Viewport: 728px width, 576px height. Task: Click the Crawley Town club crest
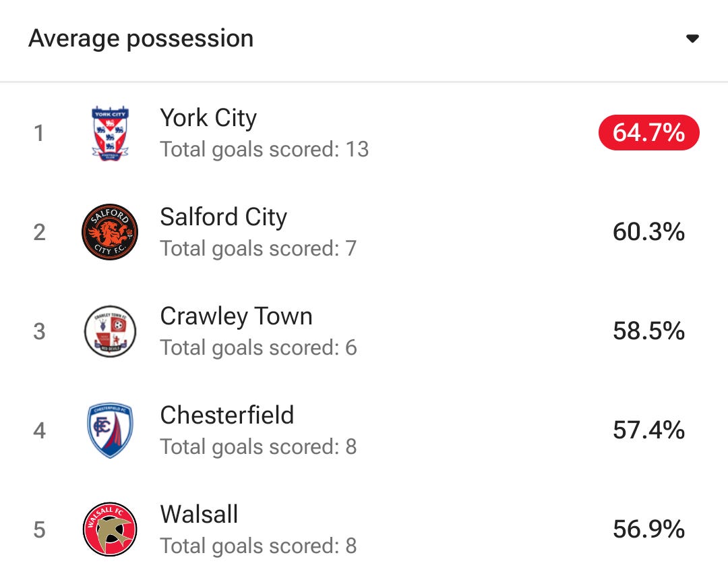tap(110, 331)
